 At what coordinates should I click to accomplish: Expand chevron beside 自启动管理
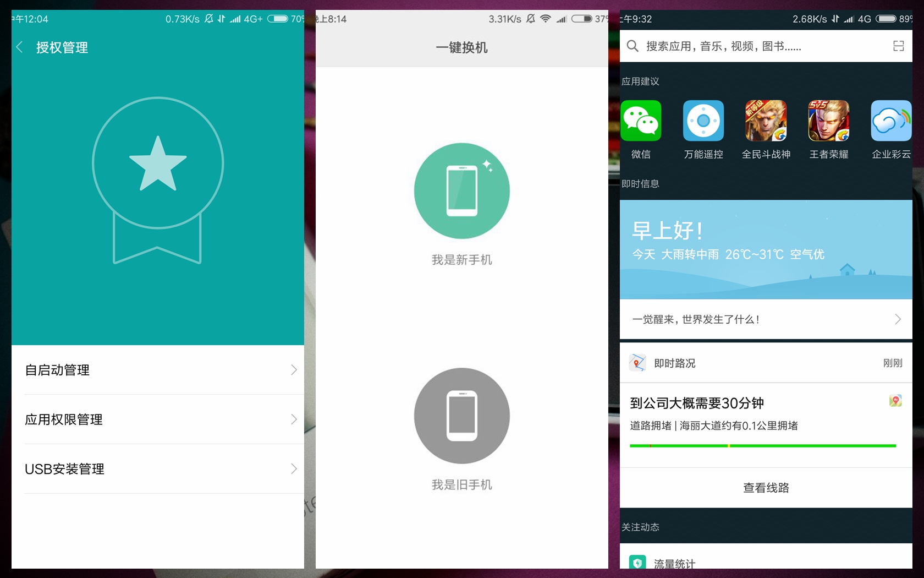pos(294,370)
